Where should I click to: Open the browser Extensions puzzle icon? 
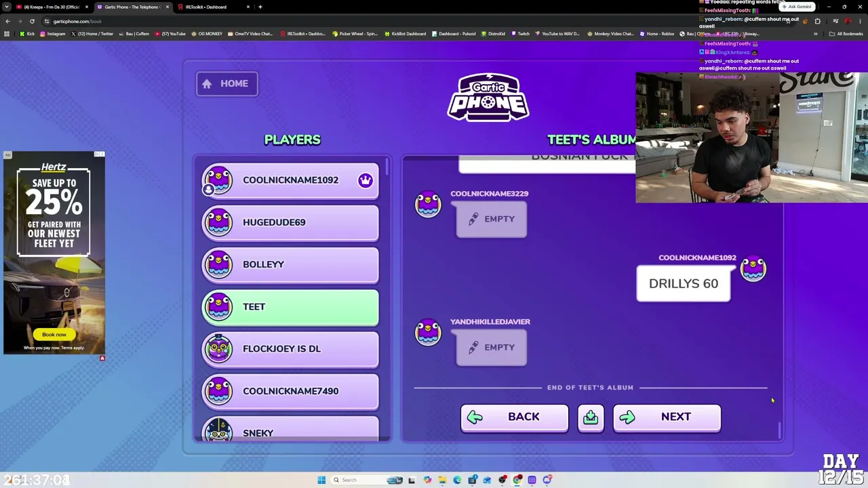[x=817, y=21]
